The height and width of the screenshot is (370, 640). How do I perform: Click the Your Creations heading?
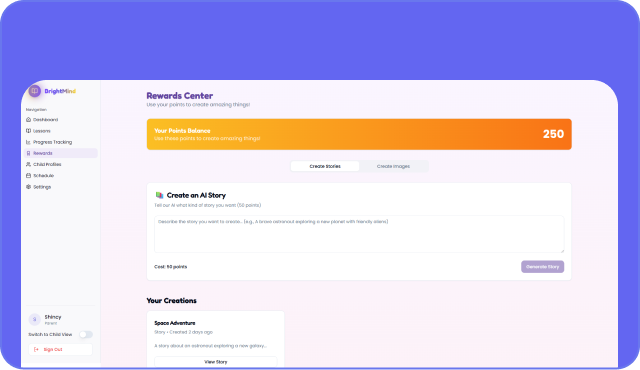tap(171, 301)
